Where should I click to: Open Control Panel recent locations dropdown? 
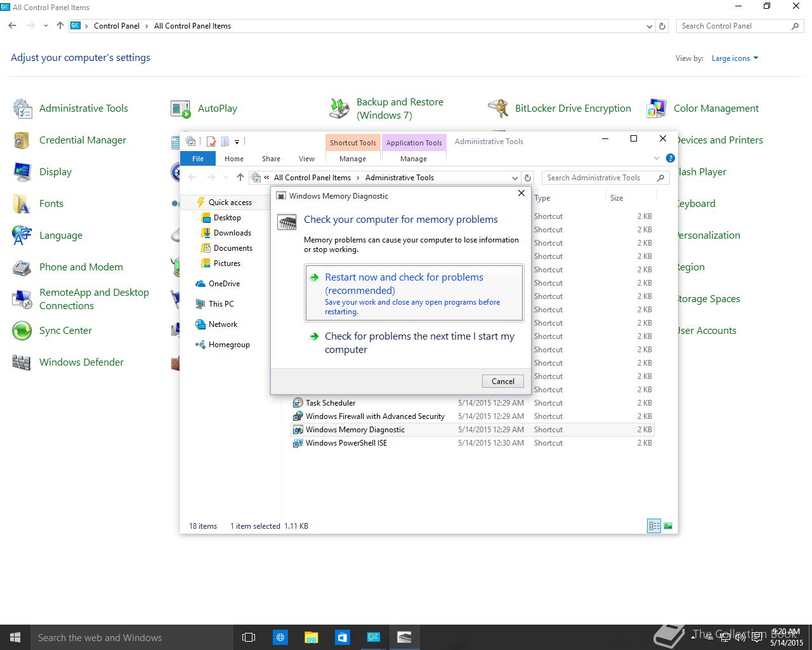click(46, 26)
